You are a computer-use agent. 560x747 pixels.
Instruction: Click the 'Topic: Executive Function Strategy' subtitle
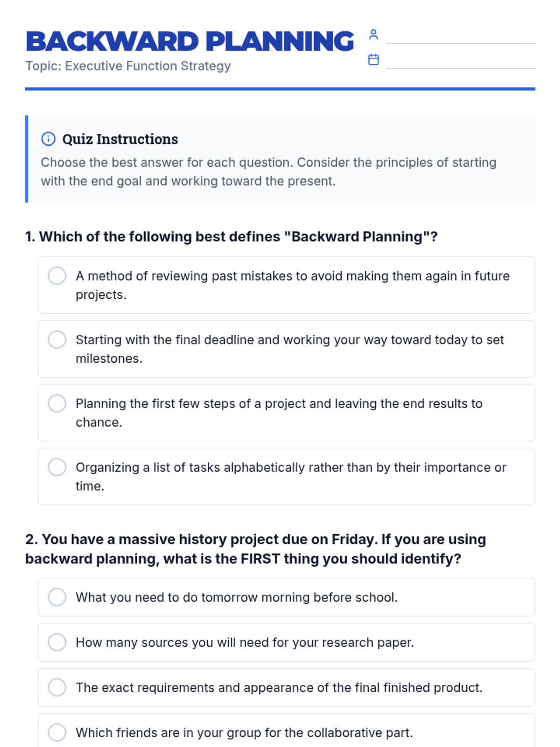(128, 66)
